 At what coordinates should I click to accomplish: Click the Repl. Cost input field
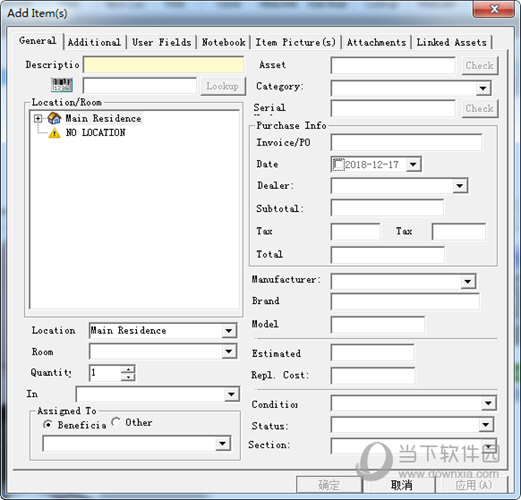(373, 376)
